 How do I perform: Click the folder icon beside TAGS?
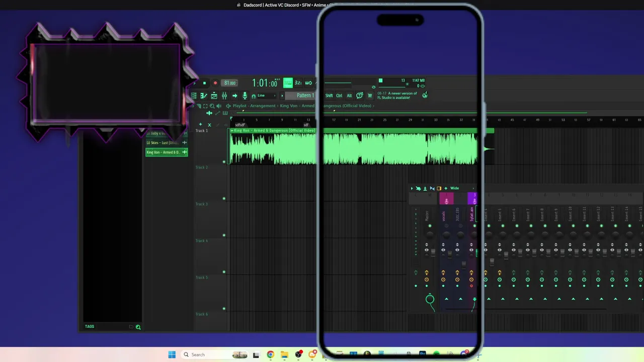(131, 327)
